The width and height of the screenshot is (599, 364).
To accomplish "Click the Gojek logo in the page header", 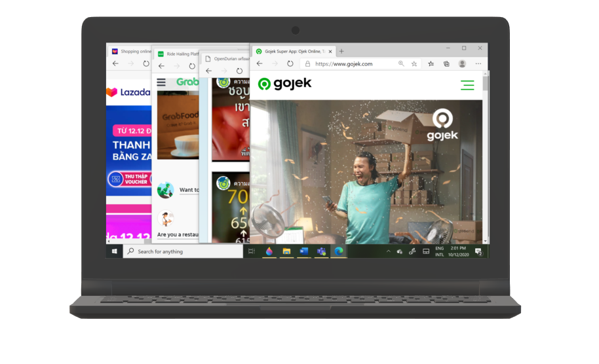I will (284, 84).
